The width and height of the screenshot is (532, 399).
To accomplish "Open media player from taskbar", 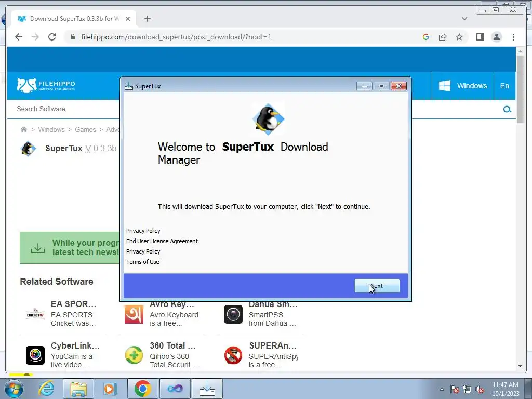I will pos(109,389).
